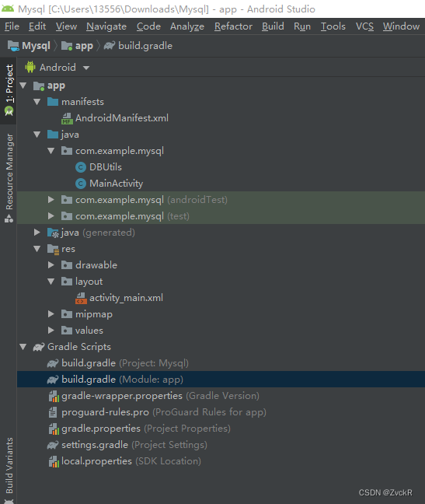Click the values folder icon

point(67,331)
